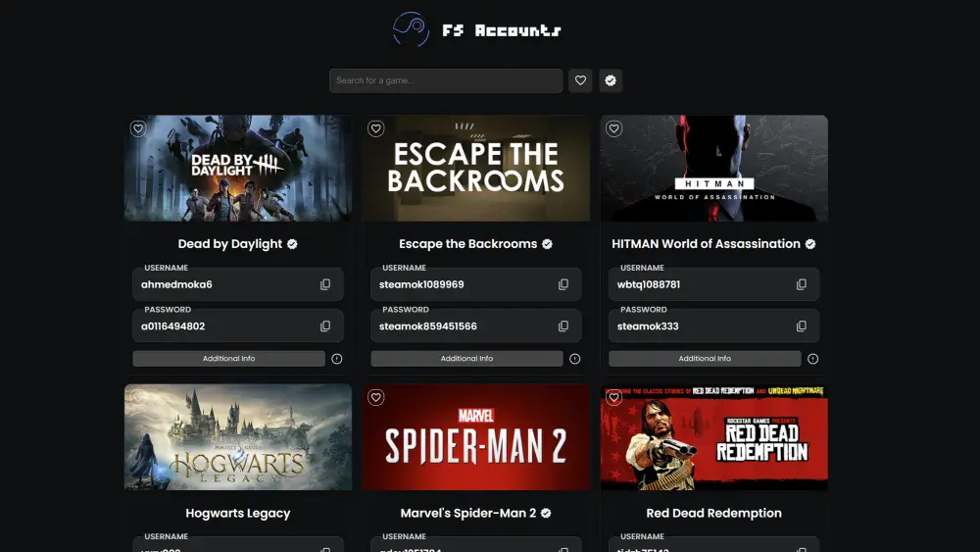
Task: Click info circle icon on Escape the Backrooms card
Action: [x=575, y=359]
